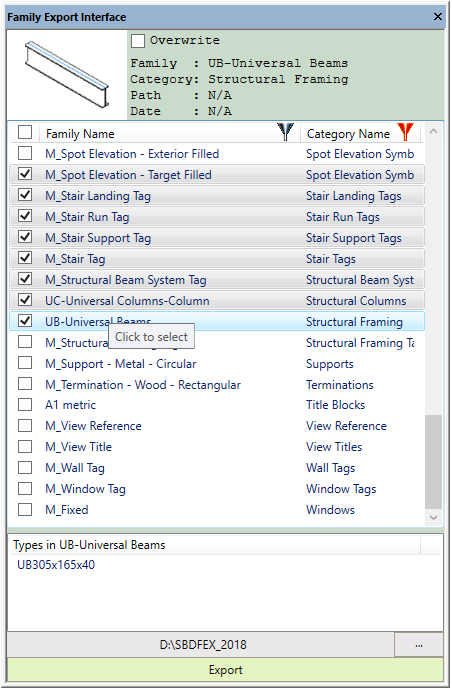
Task: Select the M_Stair Landing Tag row name
Action: coord(98,196)
